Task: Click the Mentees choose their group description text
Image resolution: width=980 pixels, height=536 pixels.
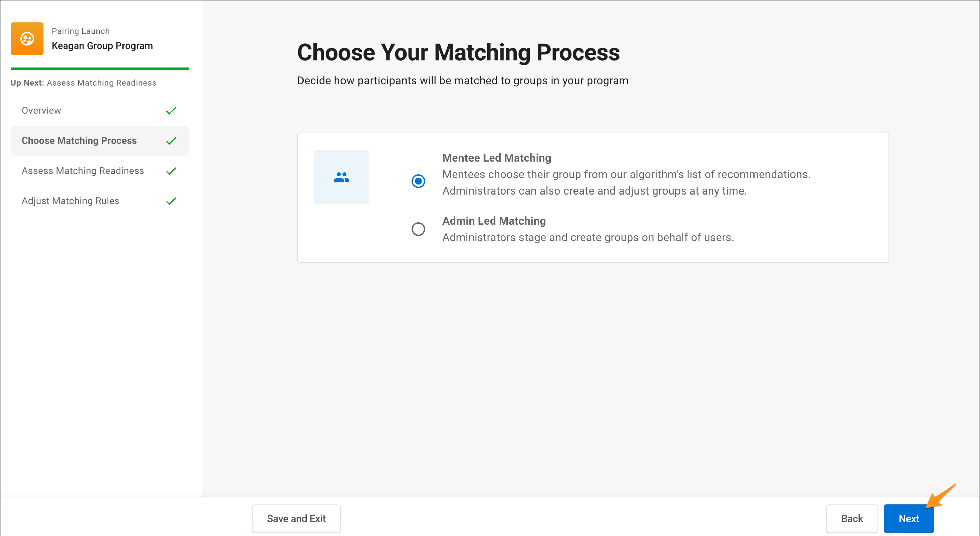Action: [x=627, y=183]
